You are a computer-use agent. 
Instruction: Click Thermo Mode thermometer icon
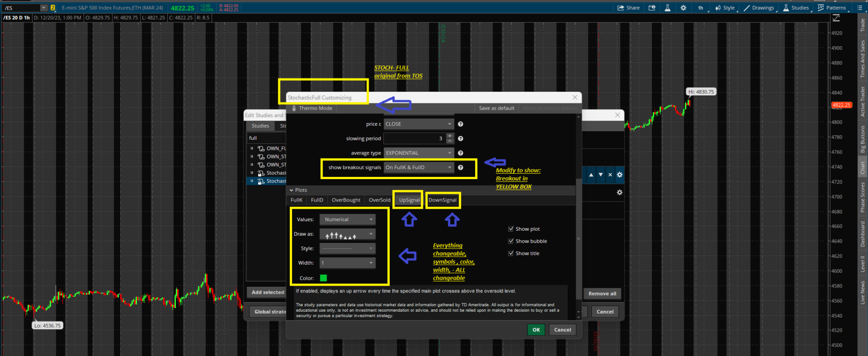(x=294, y=108)
